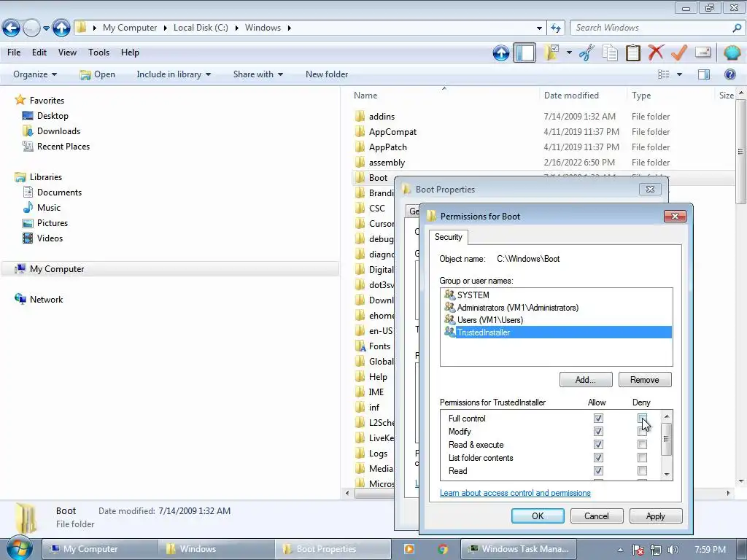Click the Remove button
The height and width of the screenshot is (560, 747).
tap(645, 379)
